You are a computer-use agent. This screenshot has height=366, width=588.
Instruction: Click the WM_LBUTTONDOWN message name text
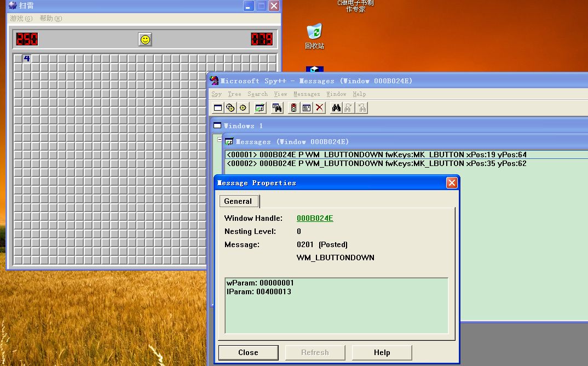click(335, 258)
